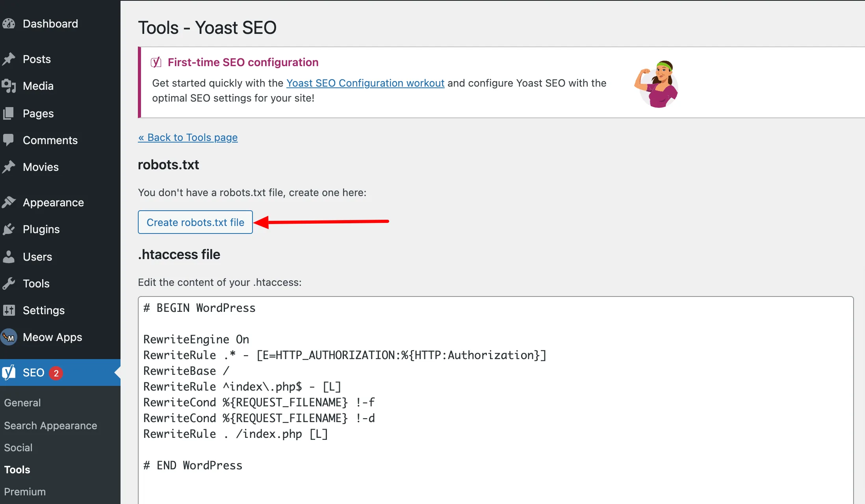The height and width of the screenshot is (504, 865).
Task: Click the Media library icon
Action: tap(9, 86)
